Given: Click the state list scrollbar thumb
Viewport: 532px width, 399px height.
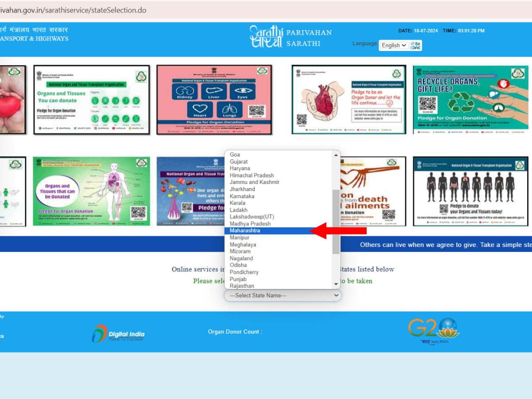Looking at the screenshot, I should click(336, 222).
